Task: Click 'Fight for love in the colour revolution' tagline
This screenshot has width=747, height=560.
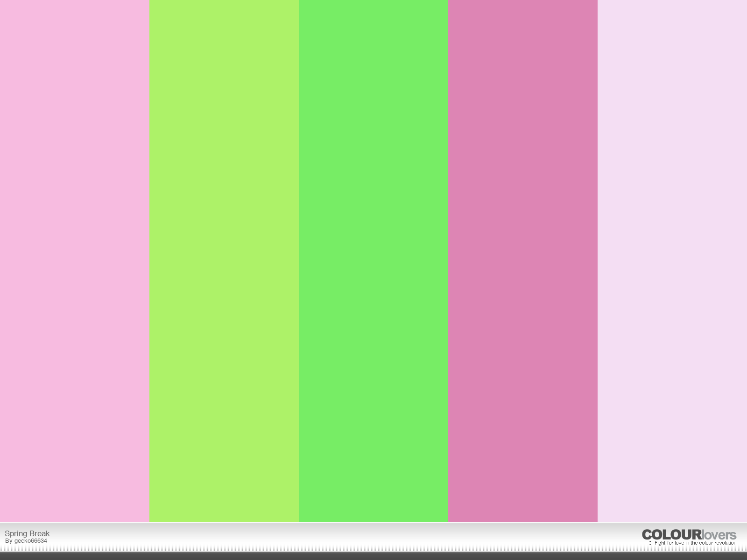Action: (x=695, y=543)
